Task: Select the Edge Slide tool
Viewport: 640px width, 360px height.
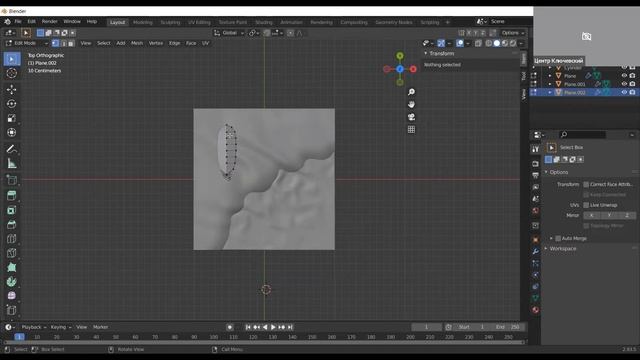Action: 12,310
